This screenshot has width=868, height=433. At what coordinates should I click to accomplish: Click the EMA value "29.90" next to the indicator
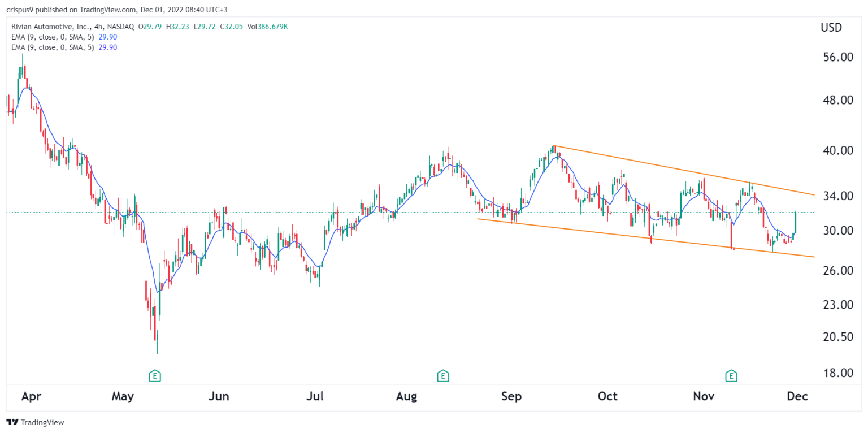click(107, 37)
